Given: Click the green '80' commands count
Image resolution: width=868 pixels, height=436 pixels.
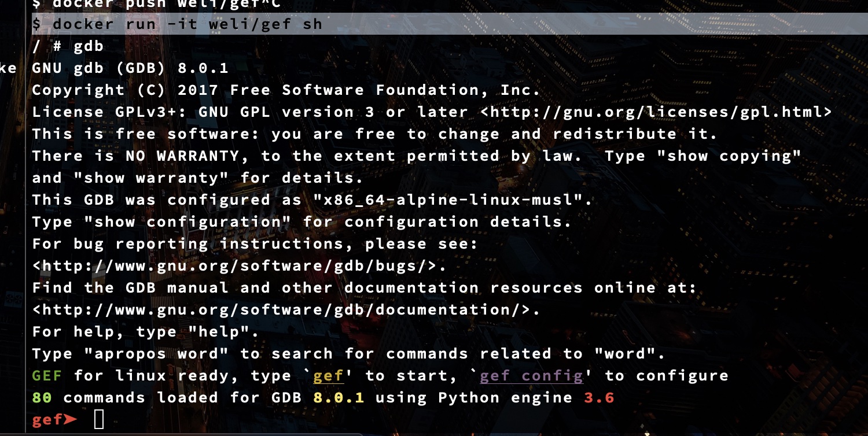Looking at the screenshot, I should point(42,398).
